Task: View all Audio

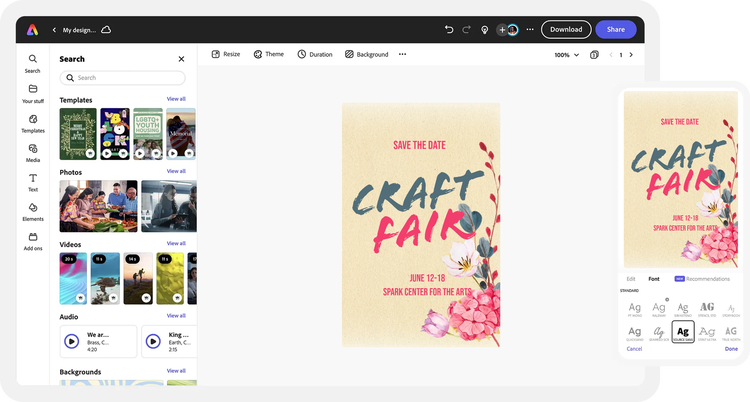Action: [x=176, y=316]
